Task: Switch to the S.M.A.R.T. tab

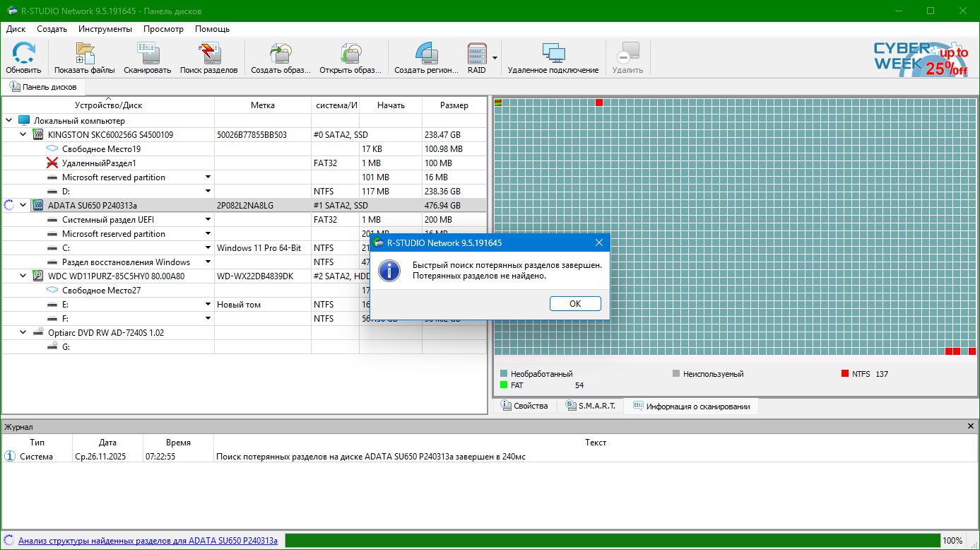Action: [x=590, y=406]
